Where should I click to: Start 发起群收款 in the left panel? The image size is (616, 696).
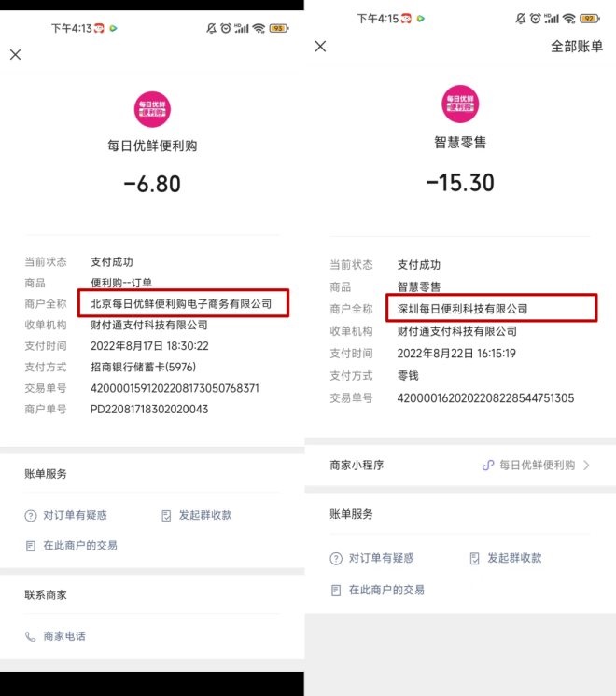(196, 515)
